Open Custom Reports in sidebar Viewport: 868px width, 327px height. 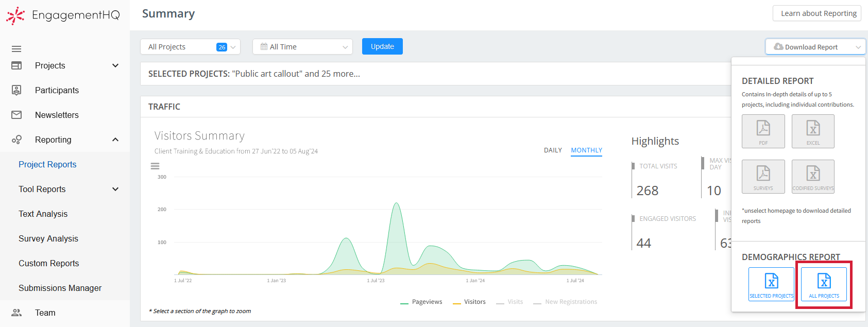[x=49, y=263]
